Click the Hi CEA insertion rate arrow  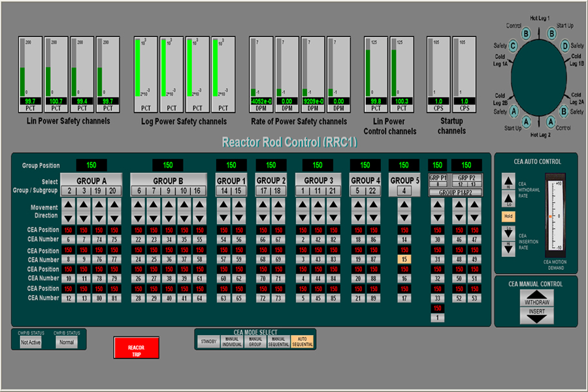click(x=508, y=249)
